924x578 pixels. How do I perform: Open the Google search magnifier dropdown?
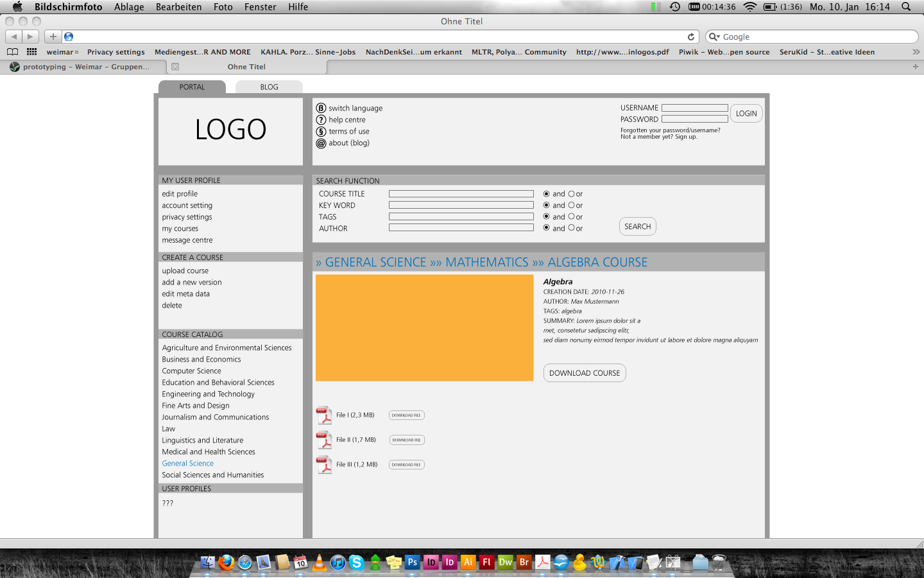[714, 37]
